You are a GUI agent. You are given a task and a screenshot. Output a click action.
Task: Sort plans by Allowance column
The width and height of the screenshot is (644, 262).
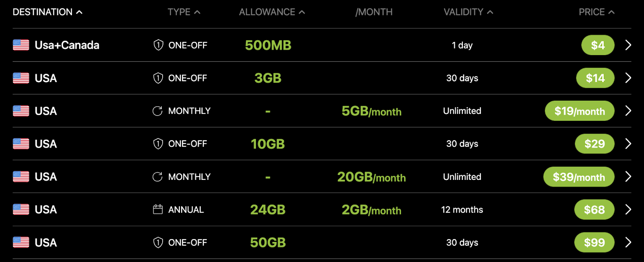(x=272, y=12)
